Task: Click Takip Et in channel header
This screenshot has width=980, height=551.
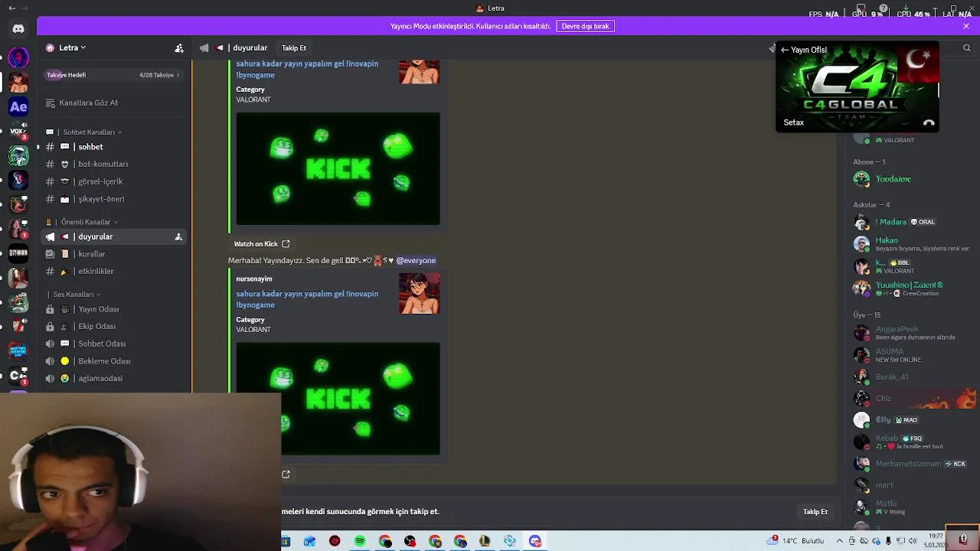Action: click(294, 47)
